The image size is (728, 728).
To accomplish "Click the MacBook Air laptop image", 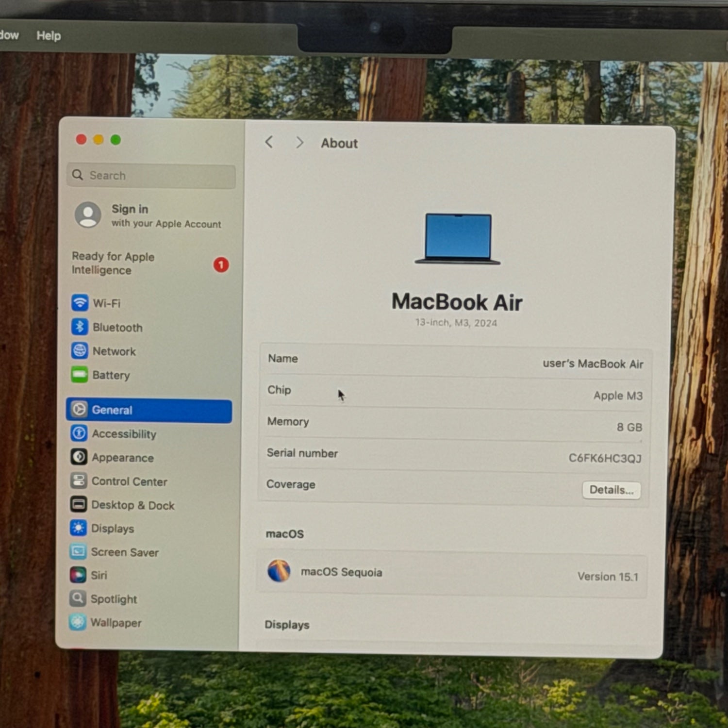I will [458, 239].
